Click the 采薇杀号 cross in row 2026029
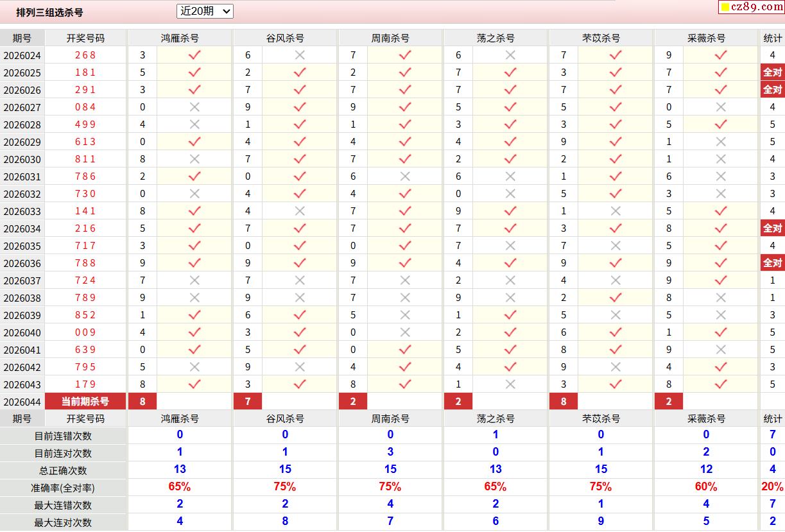Screen dimensions: 785x532 [721, 142]
